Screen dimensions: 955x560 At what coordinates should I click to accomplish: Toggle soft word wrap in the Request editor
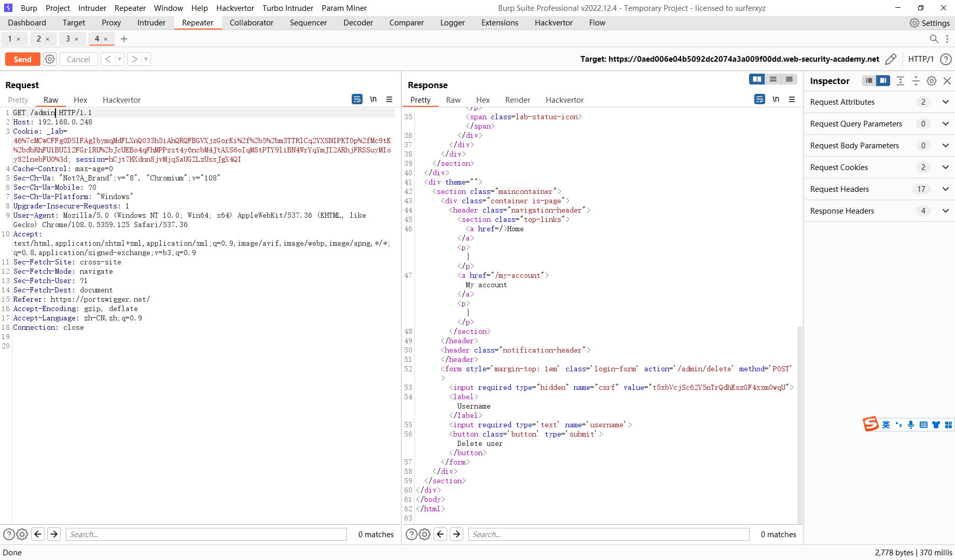click(357, 99)
